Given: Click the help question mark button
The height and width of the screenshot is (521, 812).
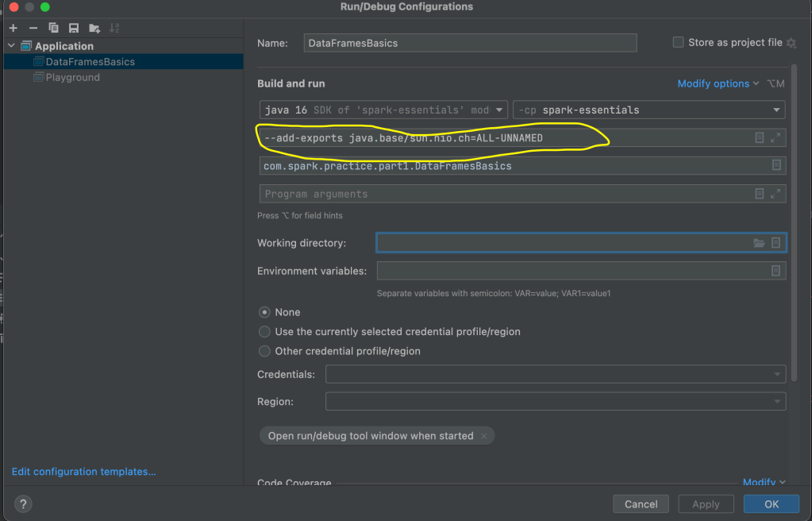Looking at the screenshot, I should pos(23,504).
